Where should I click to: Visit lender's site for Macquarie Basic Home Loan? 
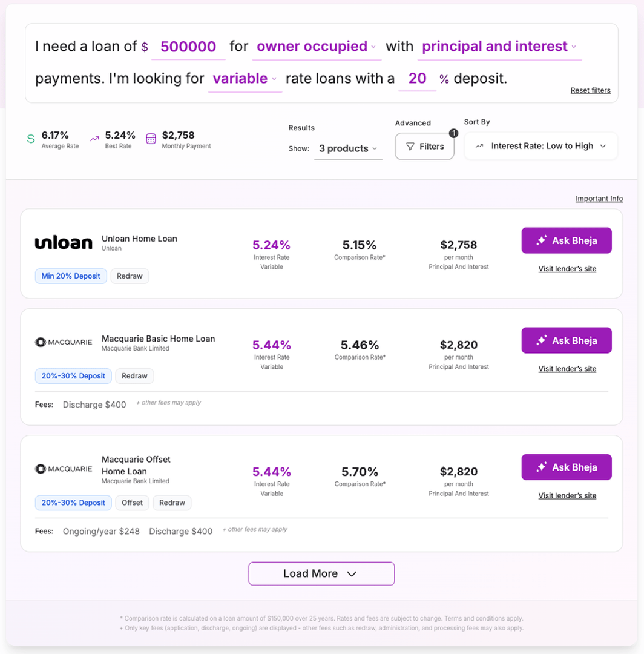[567, 369]
